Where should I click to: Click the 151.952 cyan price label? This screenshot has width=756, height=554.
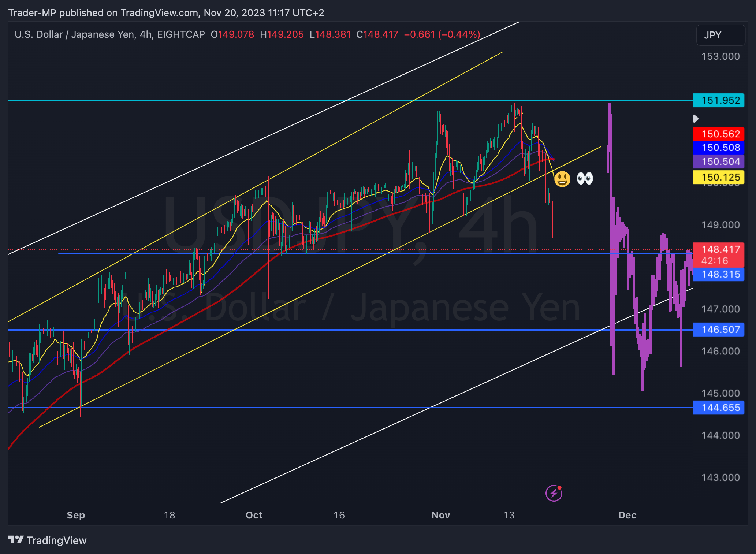pyautogui.click(x=719, y=100)
